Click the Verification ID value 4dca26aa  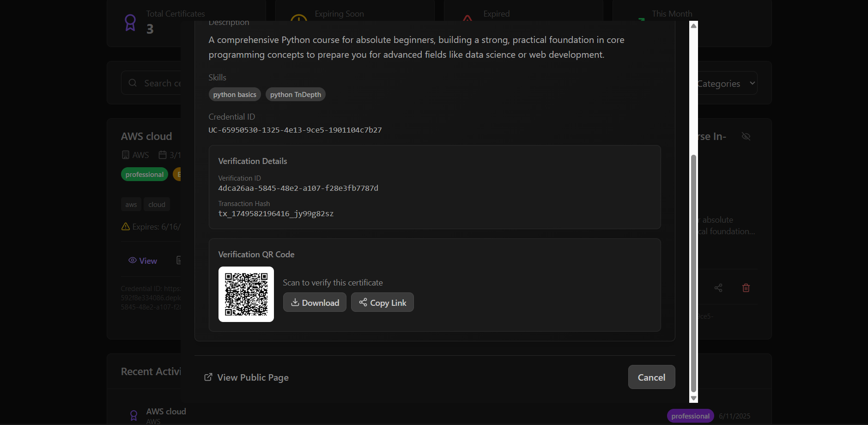298,188
